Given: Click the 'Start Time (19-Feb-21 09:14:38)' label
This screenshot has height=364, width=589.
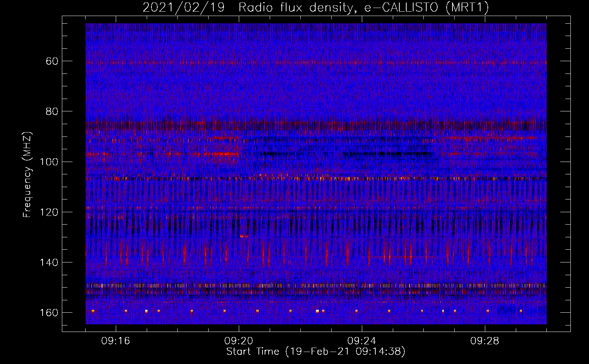Looking at the screenshot, I should point(316,352).
